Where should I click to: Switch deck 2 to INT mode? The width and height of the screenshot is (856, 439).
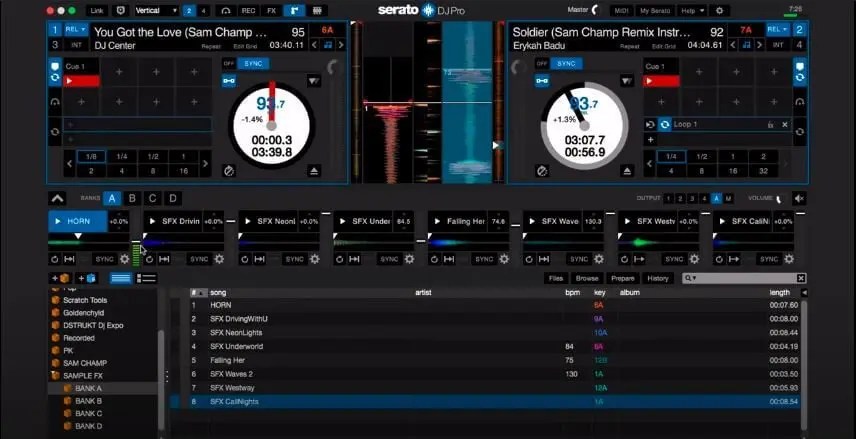(x=778, y=45)
